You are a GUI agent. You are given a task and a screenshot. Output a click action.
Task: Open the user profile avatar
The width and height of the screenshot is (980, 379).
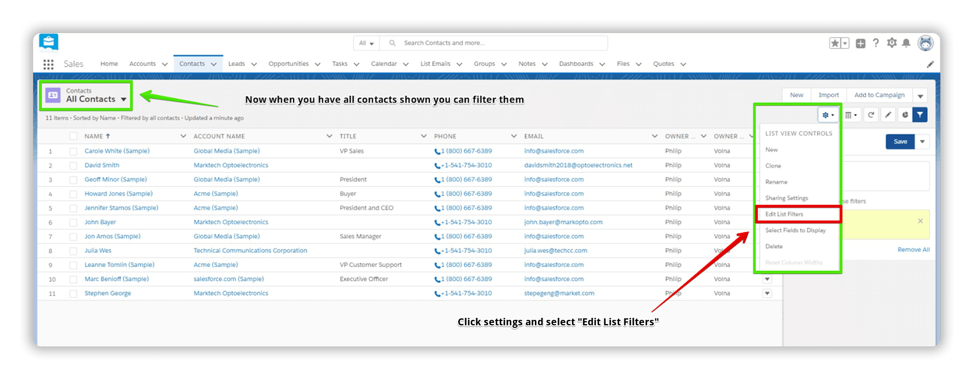coord(925,43)
